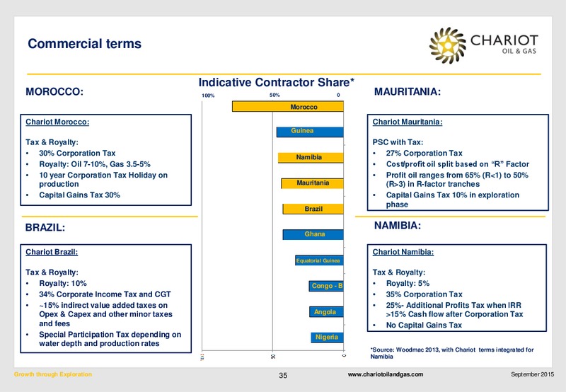
Task: Select the Chariot Mauritania: underlined heading
Action: 408,122
